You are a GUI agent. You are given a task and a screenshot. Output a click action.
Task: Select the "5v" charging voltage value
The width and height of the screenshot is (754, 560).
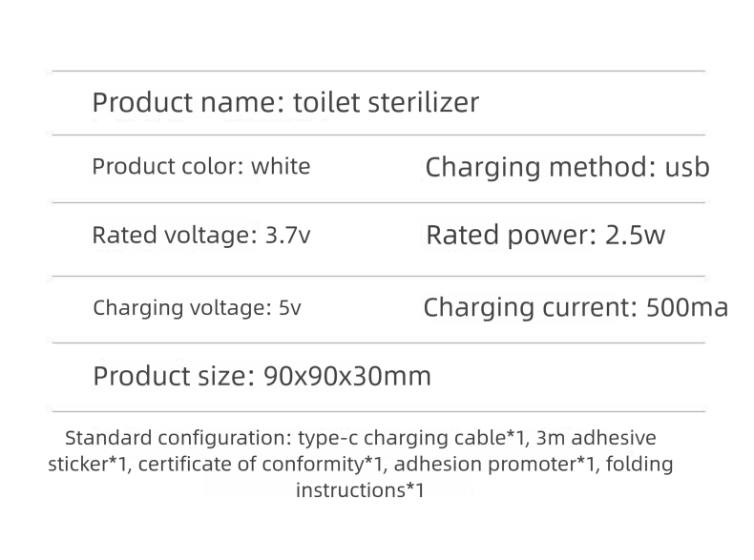coord(288,308)
